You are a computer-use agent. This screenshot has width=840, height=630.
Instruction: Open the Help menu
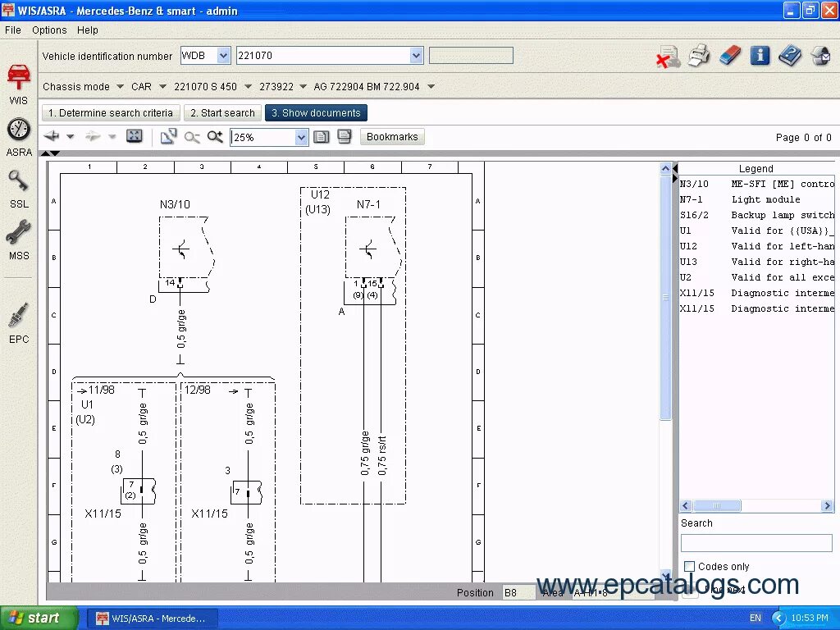click(x=87, y=30)
